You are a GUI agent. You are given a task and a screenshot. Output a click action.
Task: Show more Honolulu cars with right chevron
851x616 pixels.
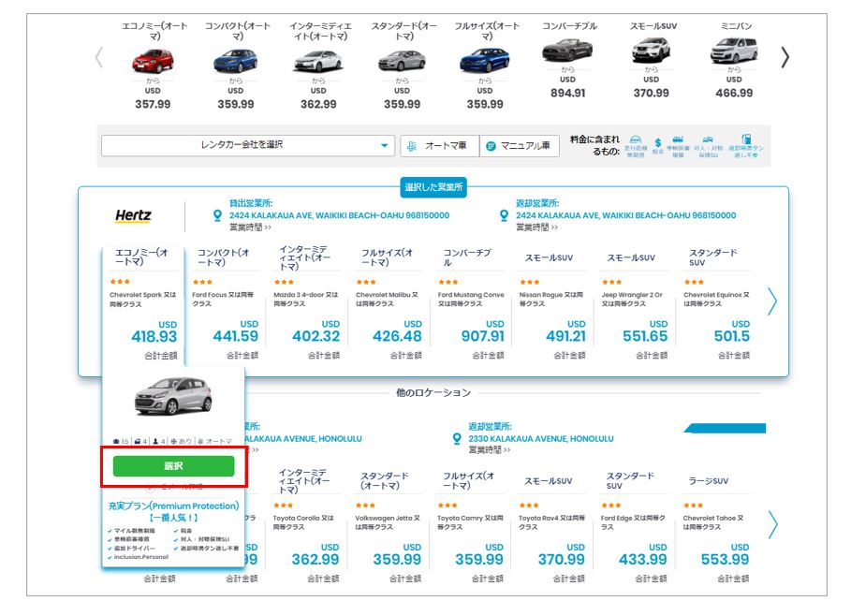771,524
